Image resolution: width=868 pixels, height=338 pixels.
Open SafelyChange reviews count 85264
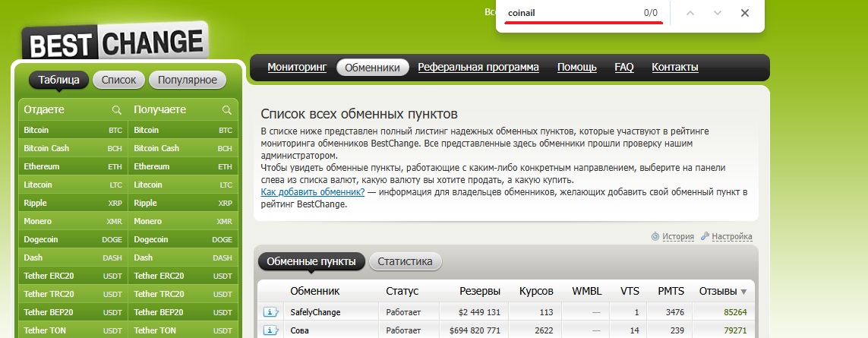pos(735,312)
